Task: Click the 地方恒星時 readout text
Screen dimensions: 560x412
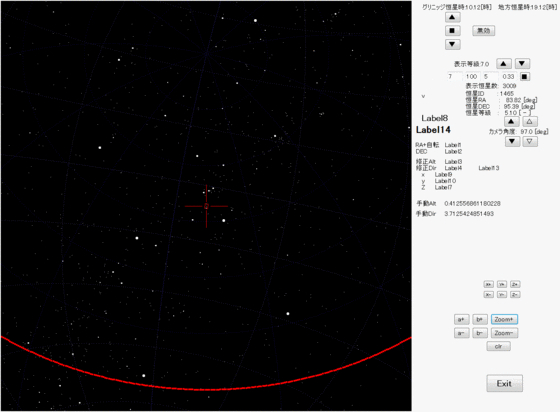Action: point(527,7)
